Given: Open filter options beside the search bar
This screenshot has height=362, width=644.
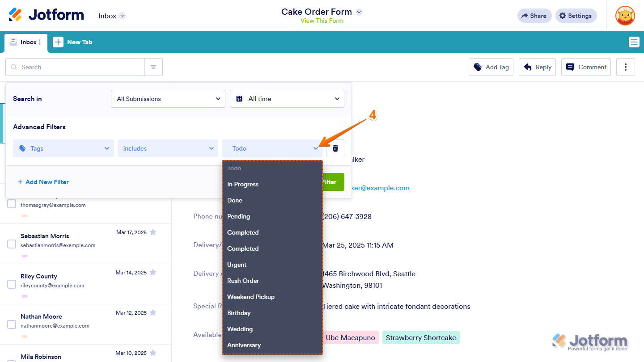Looking at the screenshot, I should 153,67.
